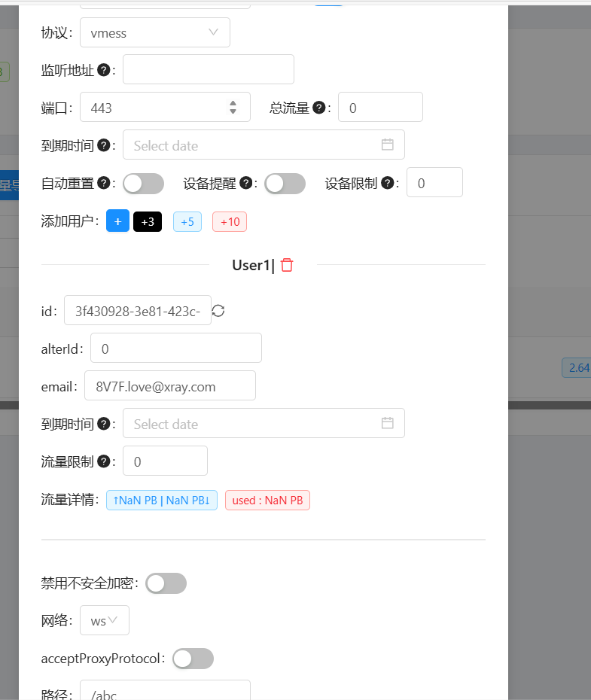591x700 pixels.
Task: Delete User1 with the red trash icon
Action: 287,265
